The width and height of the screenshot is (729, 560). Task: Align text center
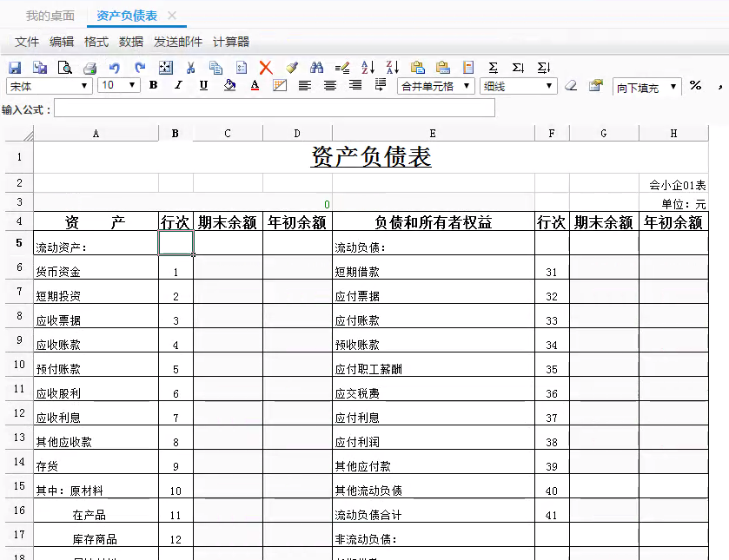(x=330, y=85)
